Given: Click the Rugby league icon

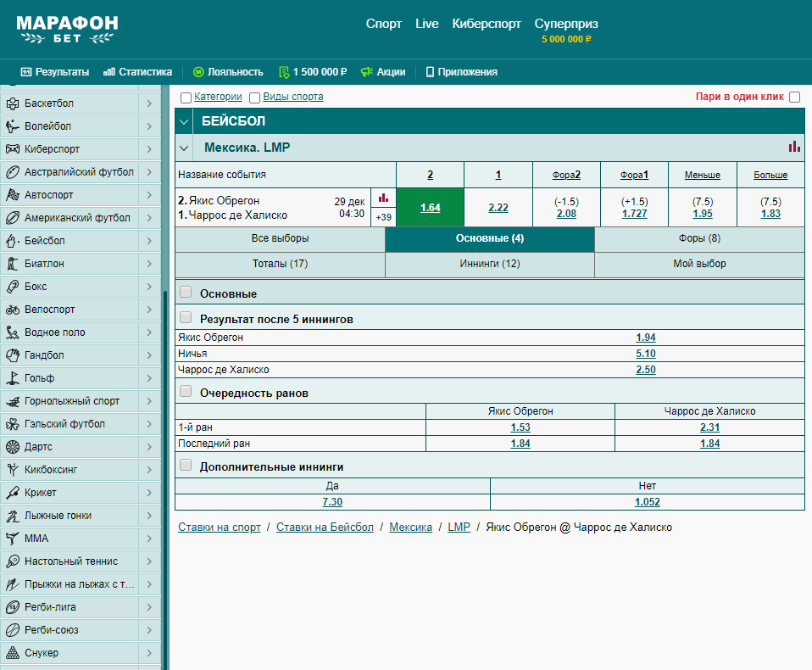Looking at the screenshot, I should point(13,606).
